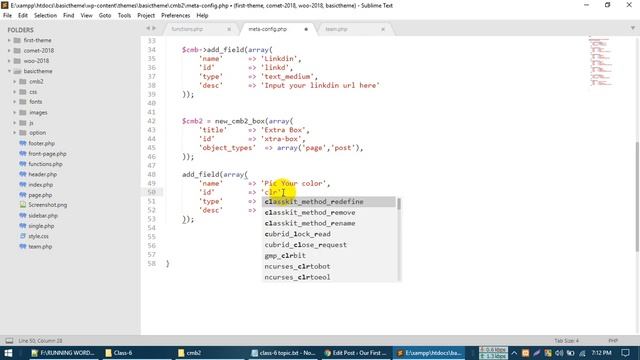The image size is (640, 360).
Task: Open the notification center icon
Action: pos(625,353)
